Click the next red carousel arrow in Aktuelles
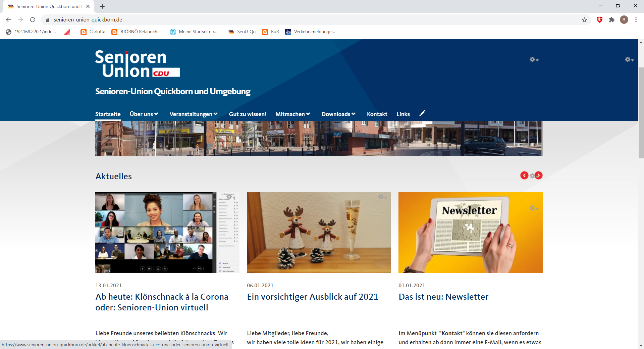Screen dimensions: 644x349 539,176
